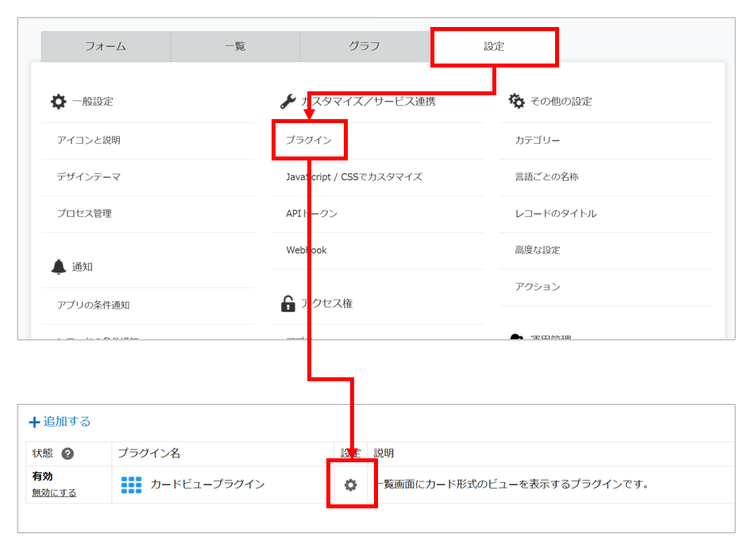The width and height of the screenshot is (756, 556).
Task: Click the カードビュープラグイン name text
Action: tap(208, 485)
